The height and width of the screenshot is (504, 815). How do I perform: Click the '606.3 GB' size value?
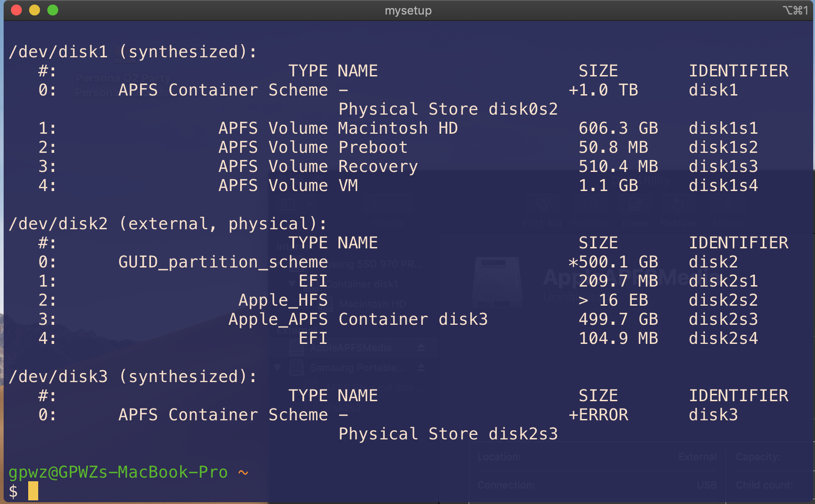tap(619, 128)
